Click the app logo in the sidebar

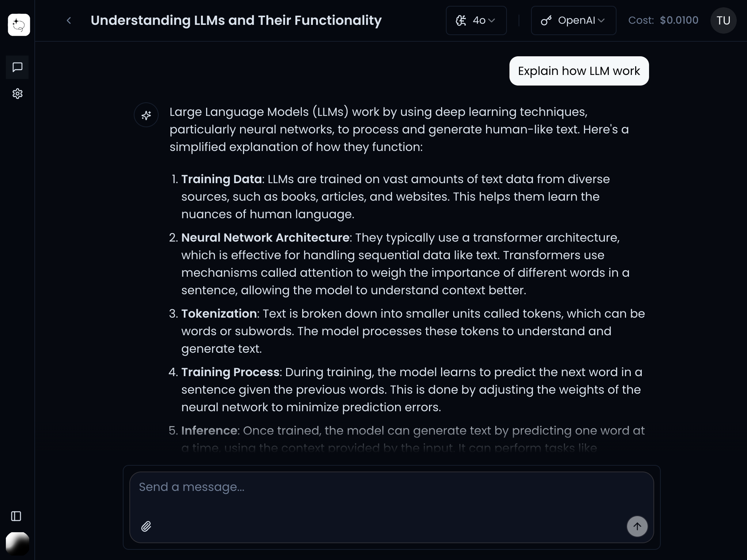coord(19,25)
